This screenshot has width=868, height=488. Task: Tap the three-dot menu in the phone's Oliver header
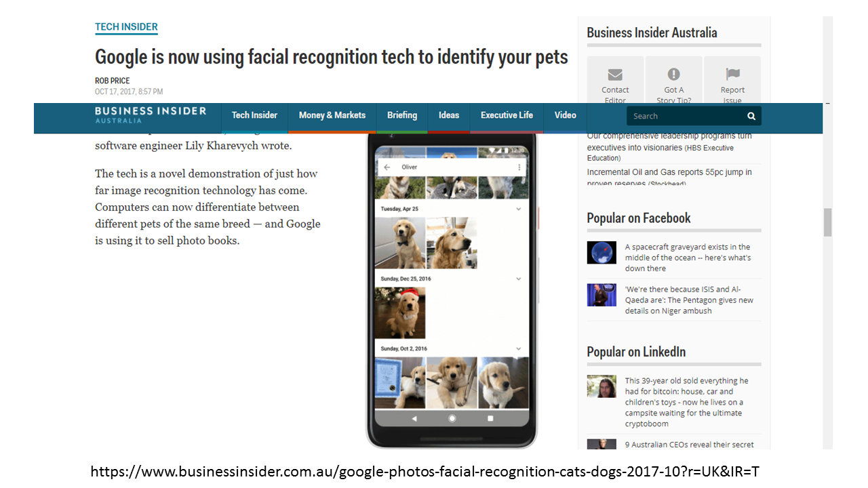coord(519,167)
